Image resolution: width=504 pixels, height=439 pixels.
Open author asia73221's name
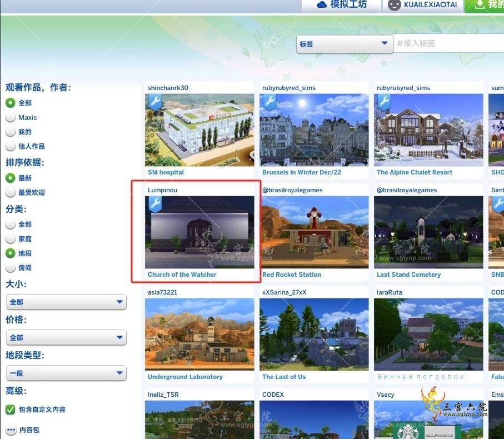click(162, 292)
